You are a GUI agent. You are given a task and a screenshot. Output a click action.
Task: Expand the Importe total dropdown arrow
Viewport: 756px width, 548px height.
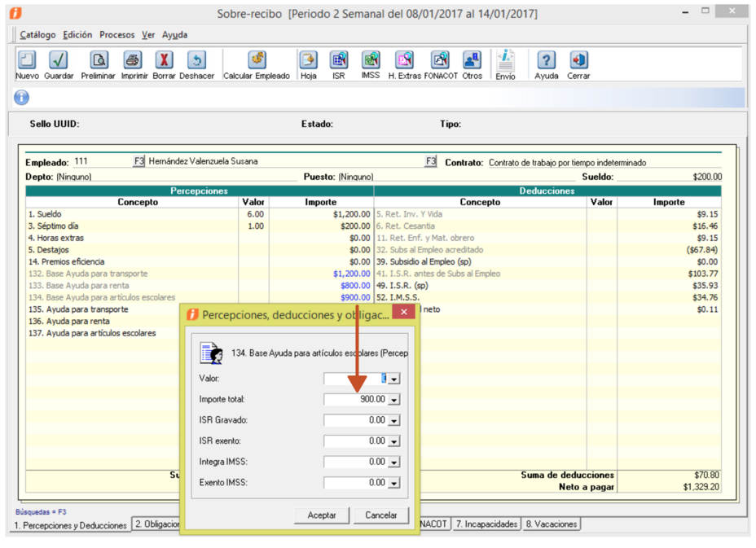(x=394, y=400)
